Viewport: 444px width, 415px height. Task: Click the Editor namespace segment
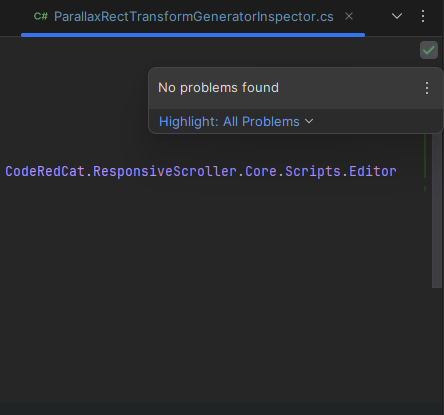pyautogui.click(x=373, y=171)
